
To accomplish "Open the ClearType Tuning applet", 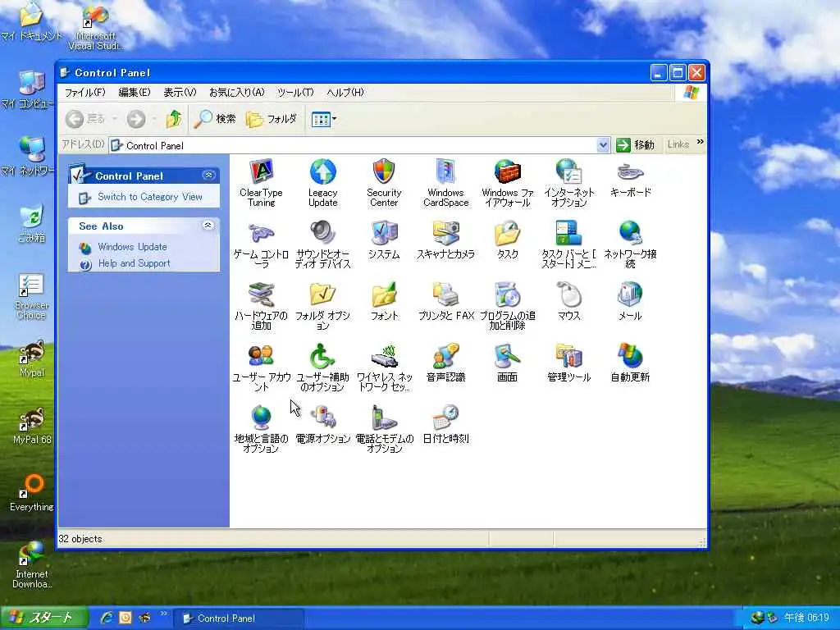I will [262, 183].
